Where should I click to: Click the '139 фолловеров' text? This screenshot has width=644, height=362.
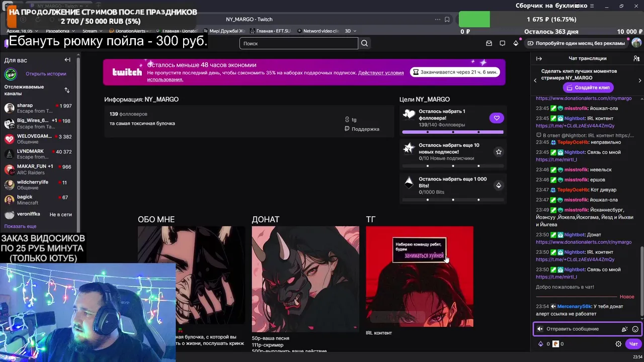click(x=128, y=114)
